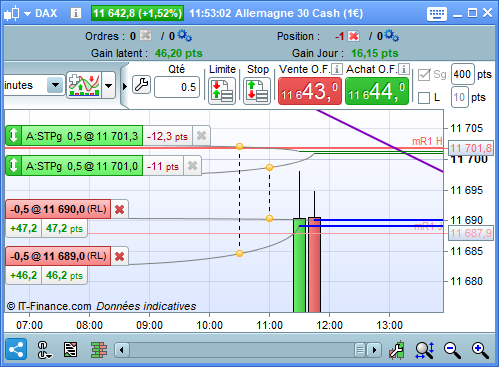Zoom out the chart with minus magnifier
This screenshot has width=499, height=367.
[x=452, y=350]
